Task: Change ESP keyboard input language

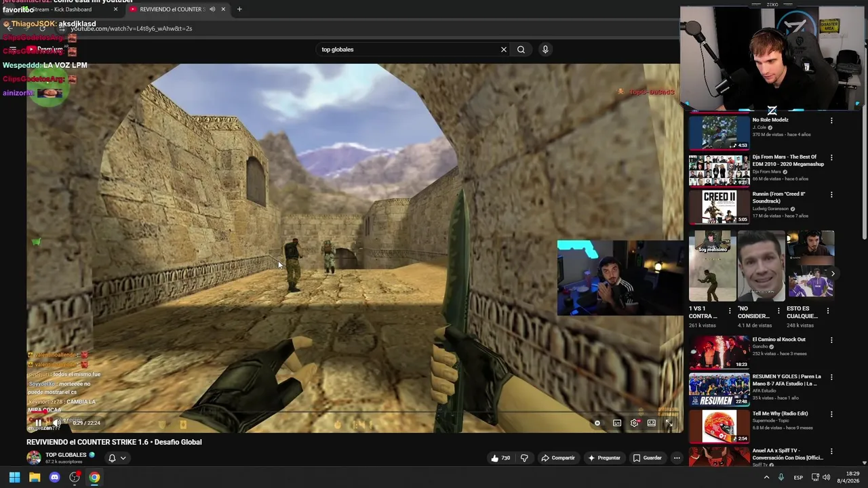Action: click(798, 477)
